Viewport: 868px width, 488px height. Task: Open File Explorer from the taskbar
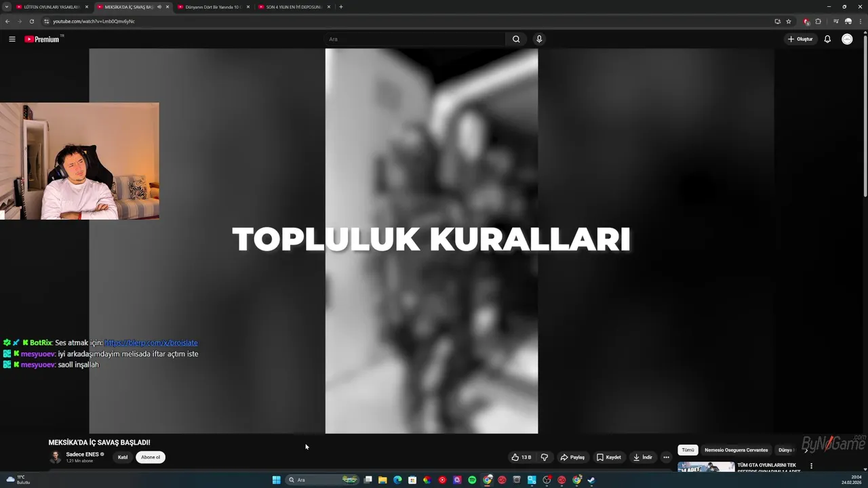coord(382,480)
